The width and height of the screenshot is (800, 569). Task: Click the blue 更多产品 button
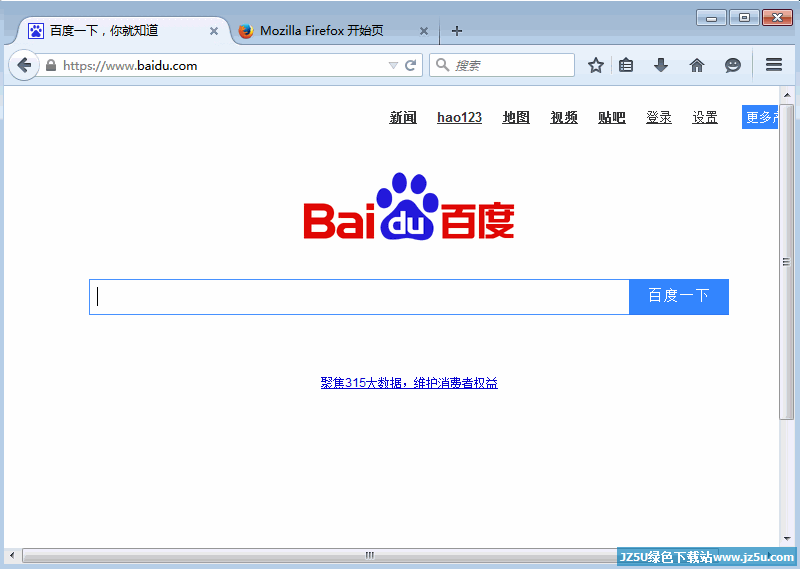coord(760,117)
